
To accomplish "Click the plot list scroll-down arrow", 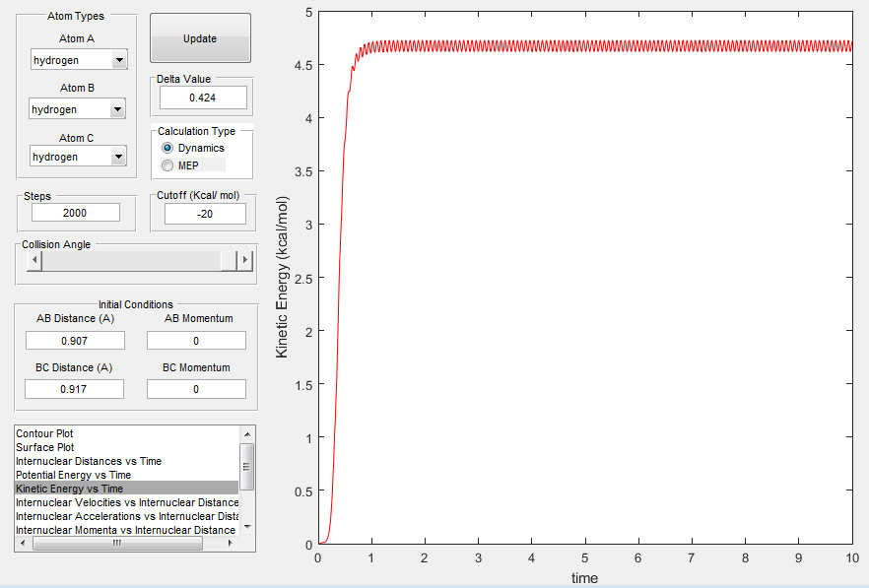I will 247,526.
